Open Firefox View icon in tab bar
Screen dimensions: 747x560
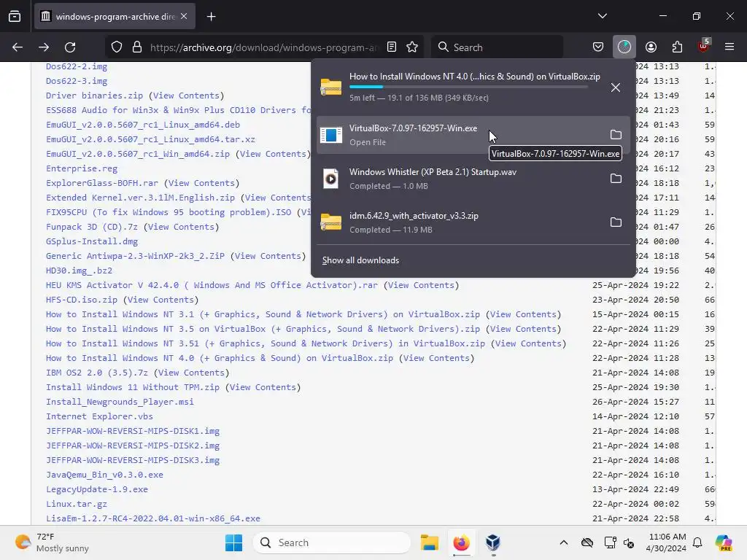15,16
